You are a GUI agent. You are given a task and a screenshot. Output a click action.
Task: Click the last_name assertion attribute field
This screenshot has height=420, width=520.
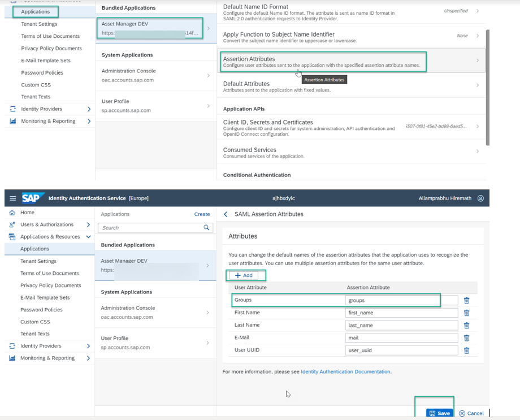click(401, 326)
